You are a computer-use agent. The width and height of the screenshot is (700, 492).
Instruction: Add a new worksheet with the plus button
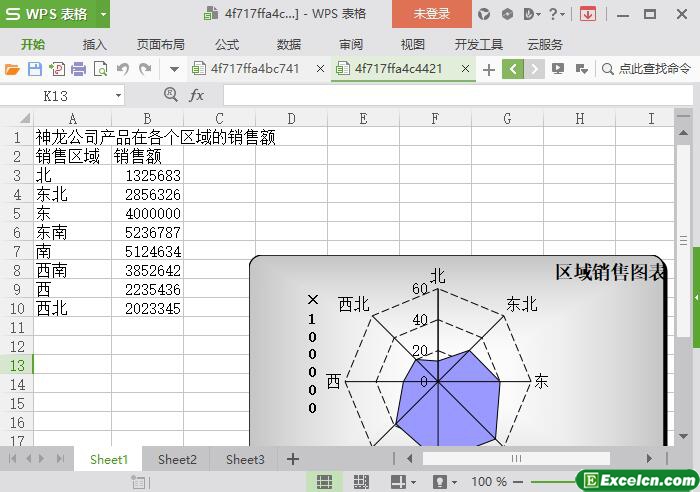[x=293, y=459]
